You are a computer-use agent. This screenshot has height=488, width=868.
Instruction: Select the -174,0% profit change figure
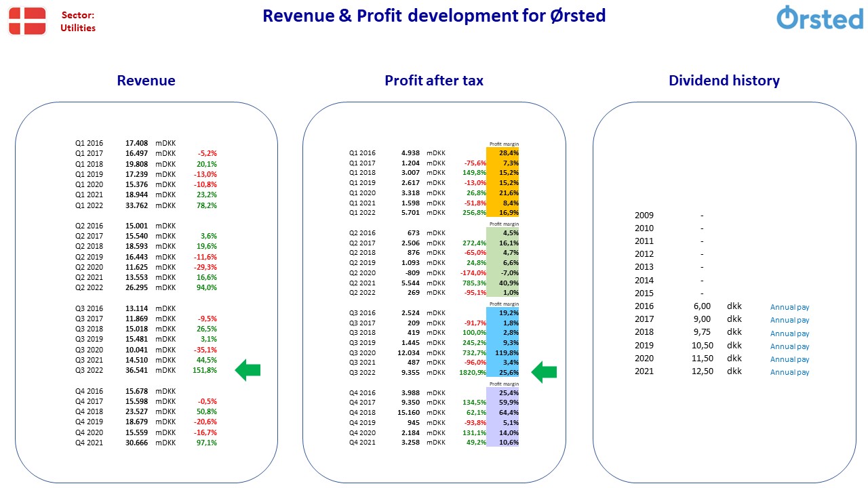coord(474,272)
